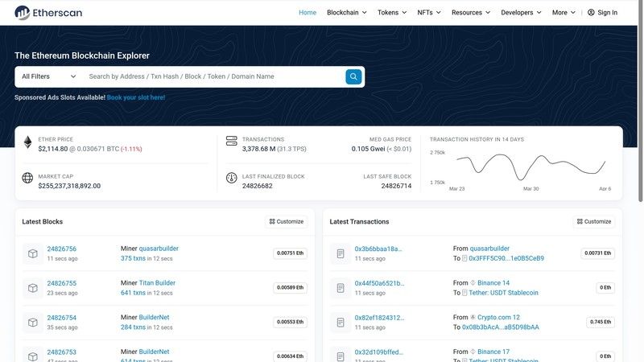
Task: Open block 24826753
Action: tap(62, 352)
